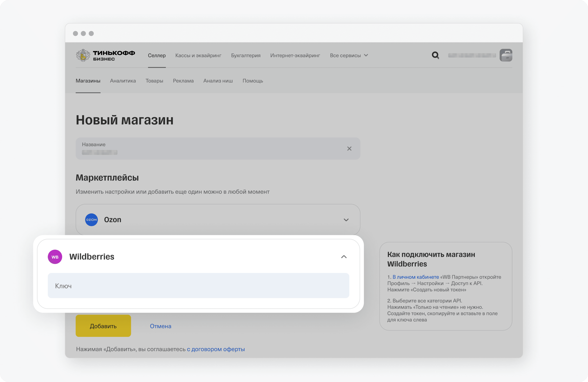Collapse the Wildberries section chevron
Viewport: 588px width, 382px height.
click(x=344, y=257)
